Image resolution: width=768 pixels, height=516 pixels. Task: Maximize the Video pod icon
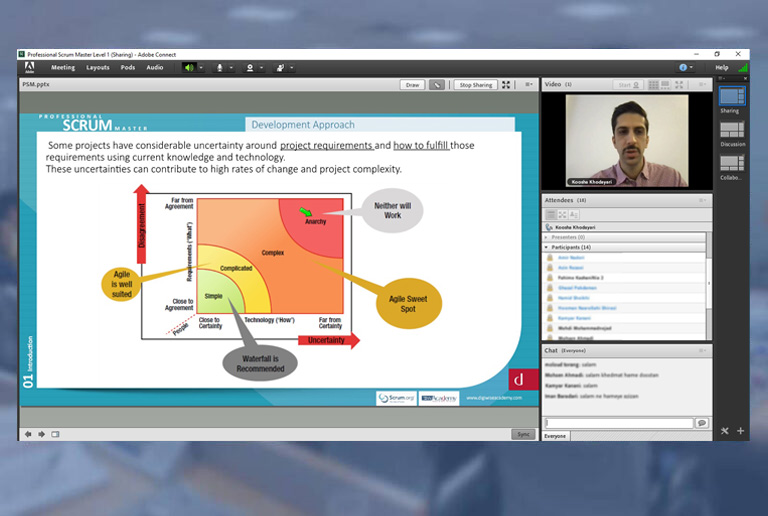679,85
